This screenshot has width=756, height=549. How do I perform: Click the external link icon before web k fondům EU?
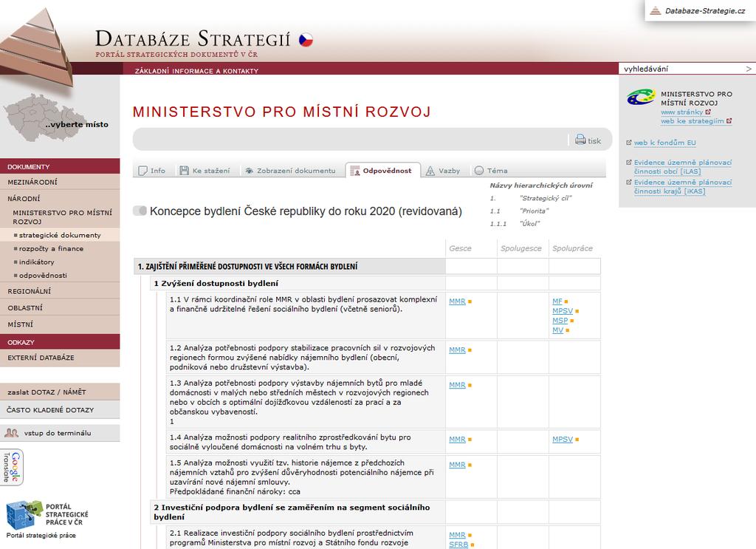click(629, 143)
